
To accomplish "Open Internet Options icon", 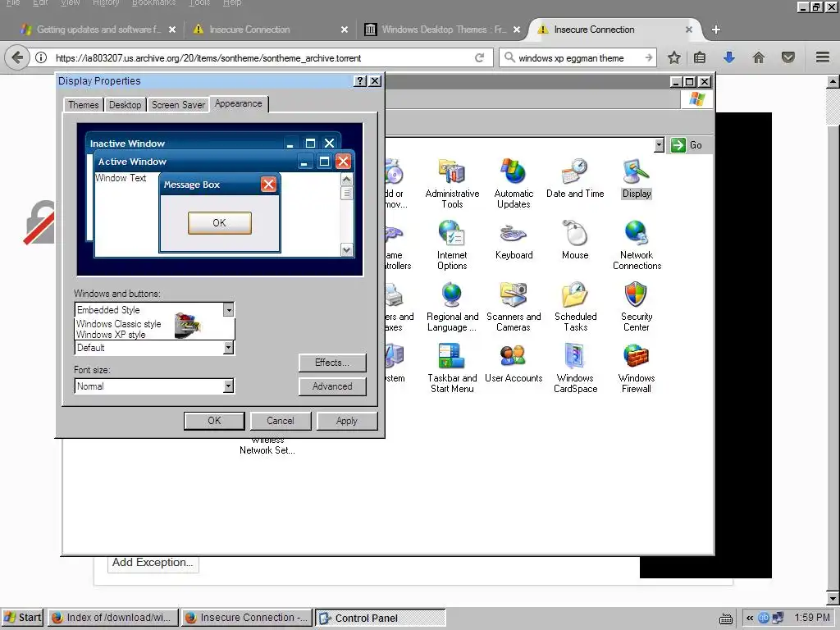I will pyautogui.click(x=452, y=245).
